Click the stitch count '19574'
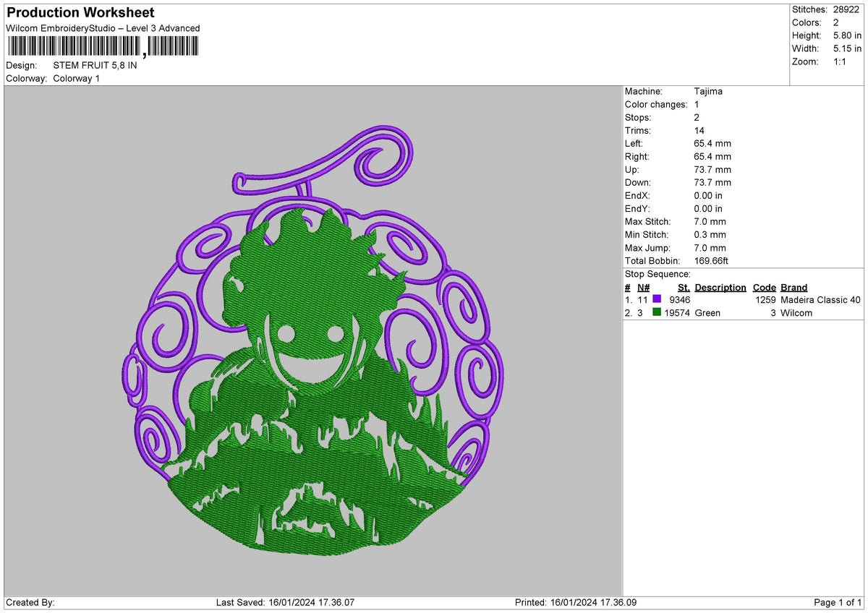 coord(678,313)
